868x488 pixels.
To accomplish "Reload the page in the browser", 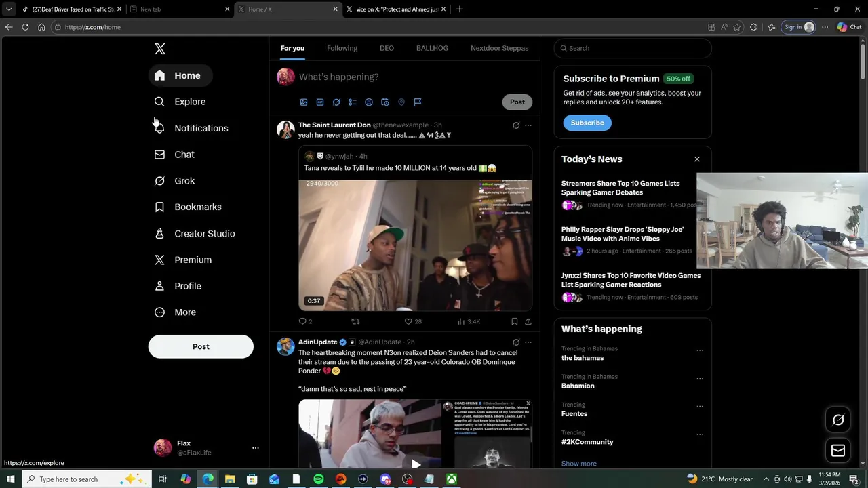I will 25,27.
